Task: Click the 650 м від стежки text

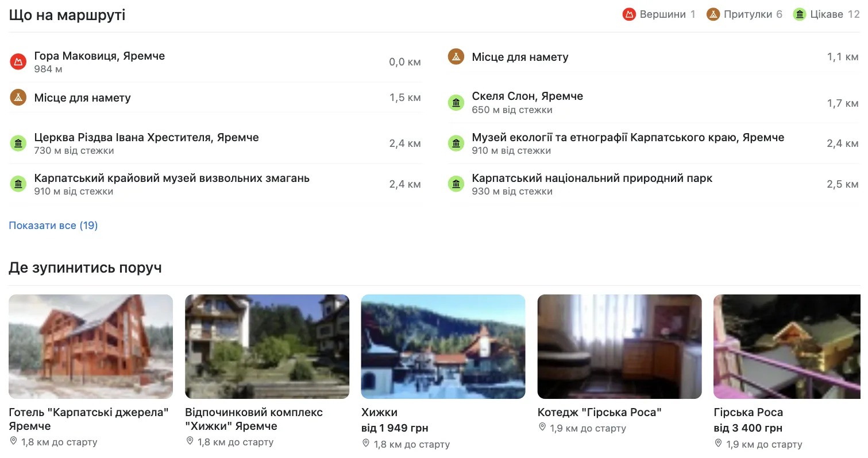Action: pyautogui.click(x=512, y=110)
